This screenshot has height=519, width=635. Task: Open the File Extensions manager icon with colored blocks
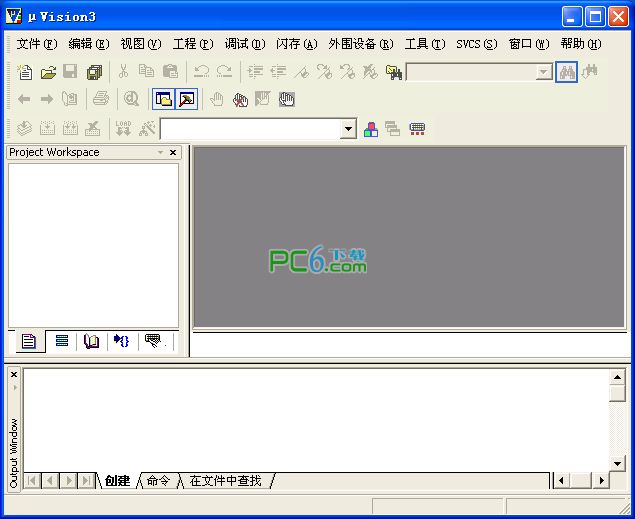pos(371,129)
